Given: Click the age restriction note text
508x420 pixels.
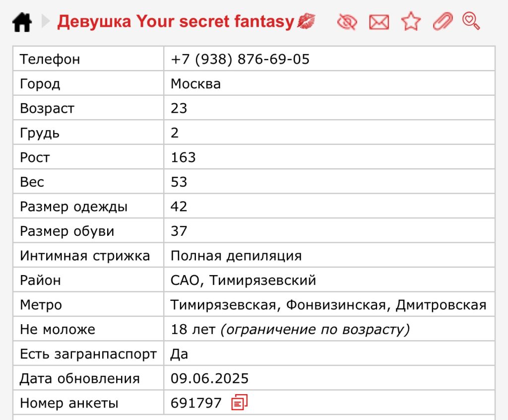Looking at the screenshot, I should click(x=315, y=330).
